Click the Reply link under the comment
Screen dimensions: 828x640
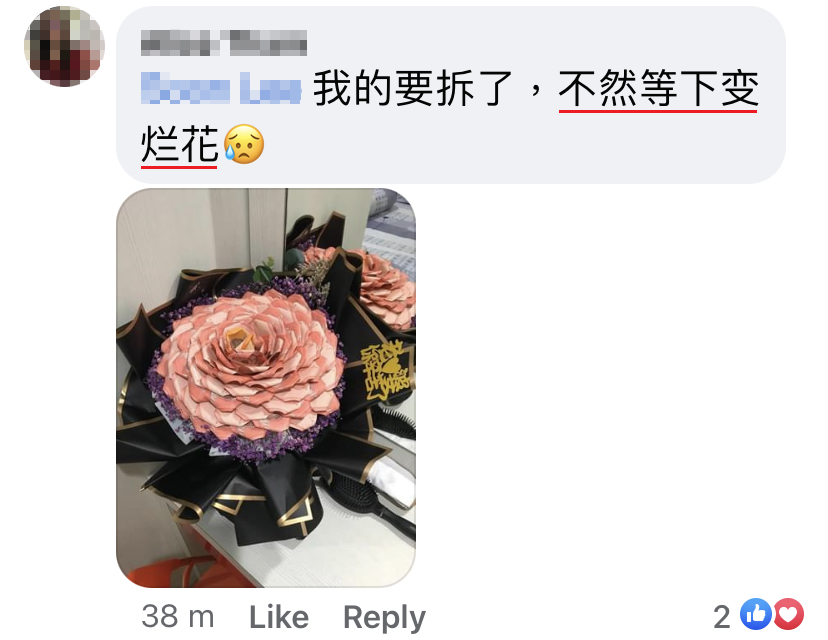384,618
